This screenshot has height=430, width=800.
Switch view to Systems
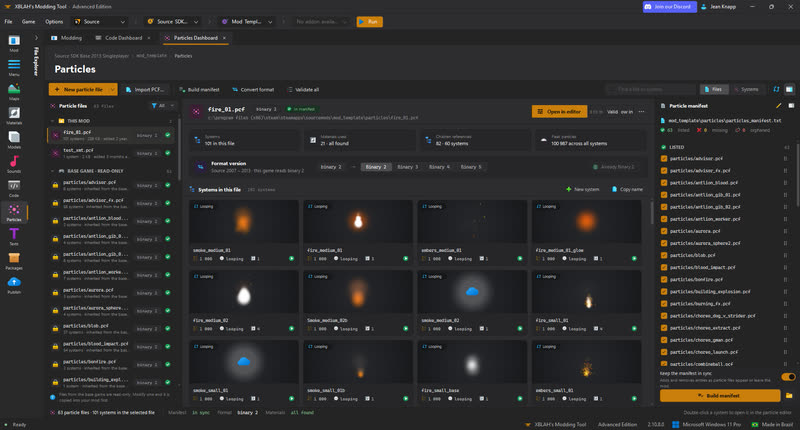pyautogui.click(x=746, y=89)
